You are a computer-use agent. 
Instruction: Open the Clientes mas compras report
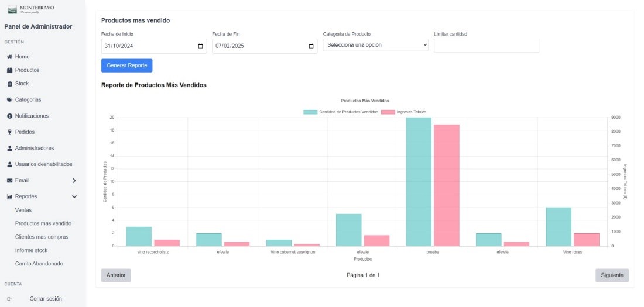pos(42,237)
